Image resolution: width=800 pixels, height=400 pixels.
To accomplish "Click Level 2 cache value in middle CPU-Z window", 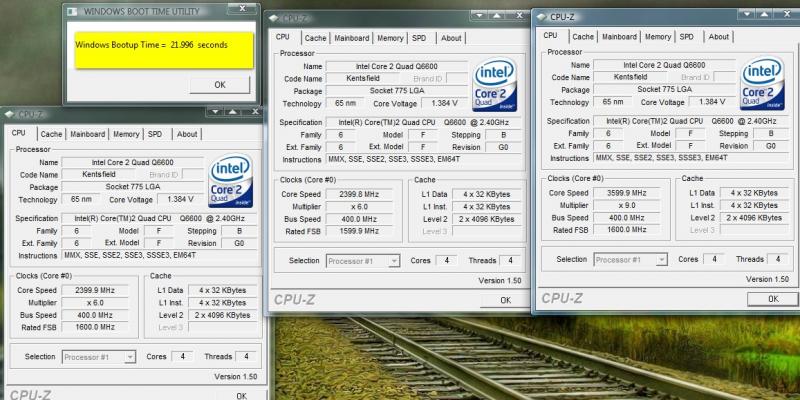I will click(x=487, y=219).
